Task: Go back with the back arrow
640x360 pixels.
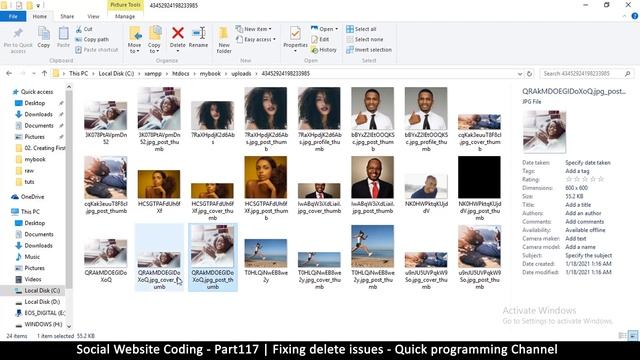Action: (x=9, y=73)
